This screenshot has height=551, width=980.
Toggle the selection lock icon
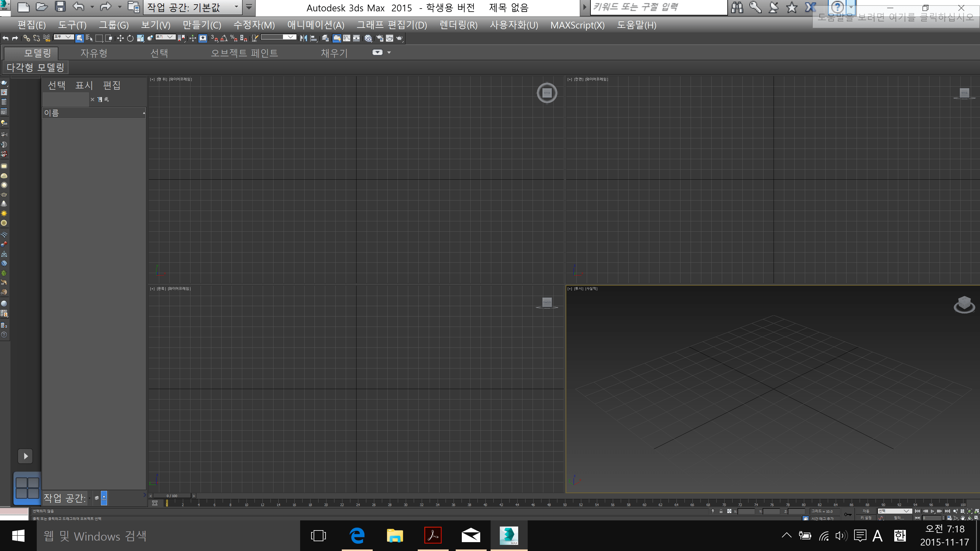[x=721, y=512]
